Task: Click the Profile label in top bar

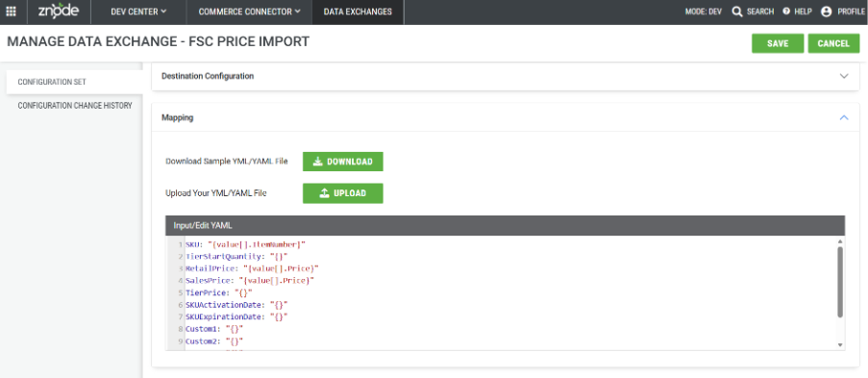Action: [x=851, y=12]
